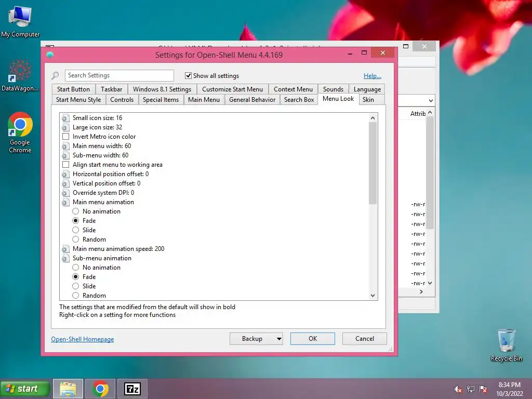Viewport: 532px width, 399px height.
Task: Open the DataWagon desktop shortcut
Action: (x=20, y=75)
